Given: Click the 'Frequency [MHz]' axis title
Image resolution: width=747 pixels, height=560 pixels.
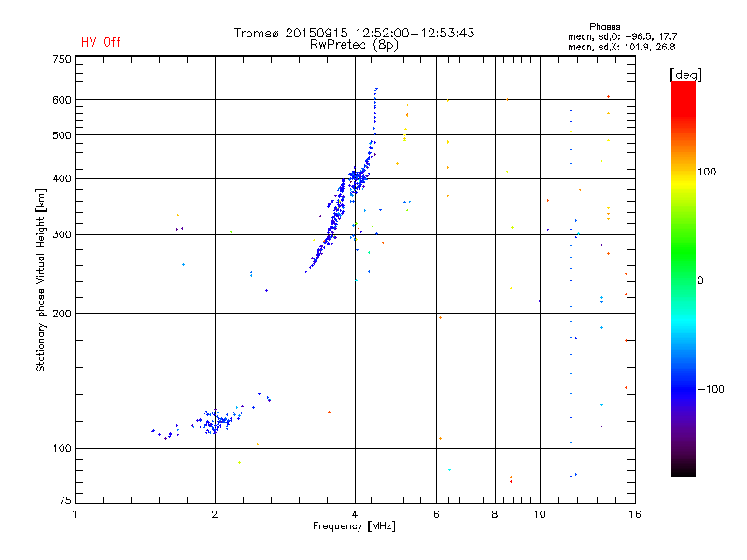Looking at the screenshot, I should 354,526.
